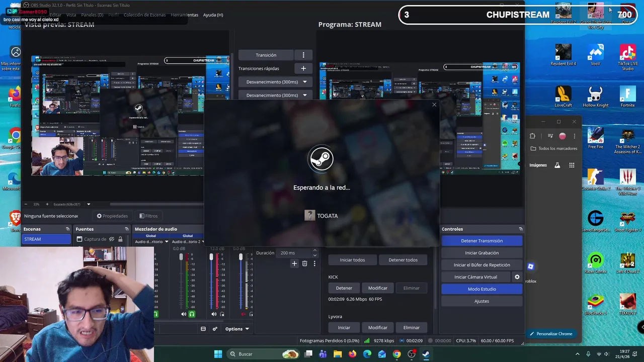
Task: Select the STREAM scene
Action: (x=47, y=239)
